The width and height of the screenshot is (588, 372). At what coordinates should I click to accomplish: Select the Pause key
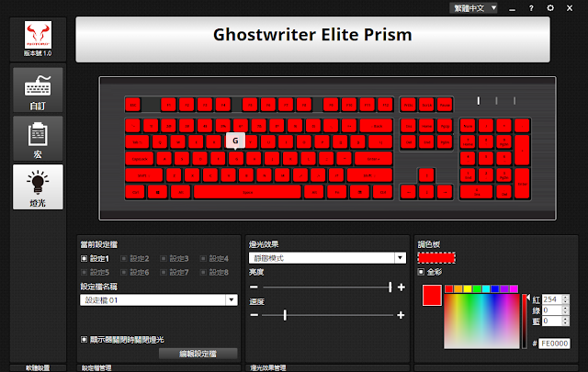tap(445, 105)
